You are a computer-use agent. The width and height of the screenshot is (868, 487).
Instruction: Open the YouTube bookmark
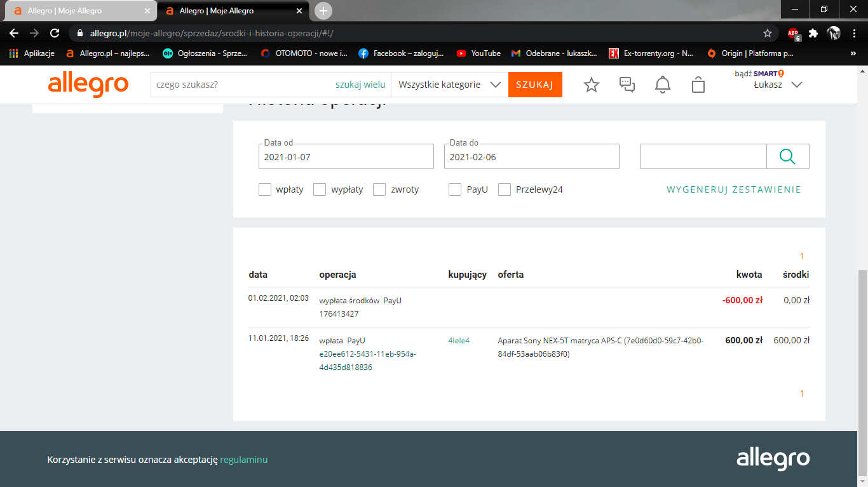(x=478, y=53)
